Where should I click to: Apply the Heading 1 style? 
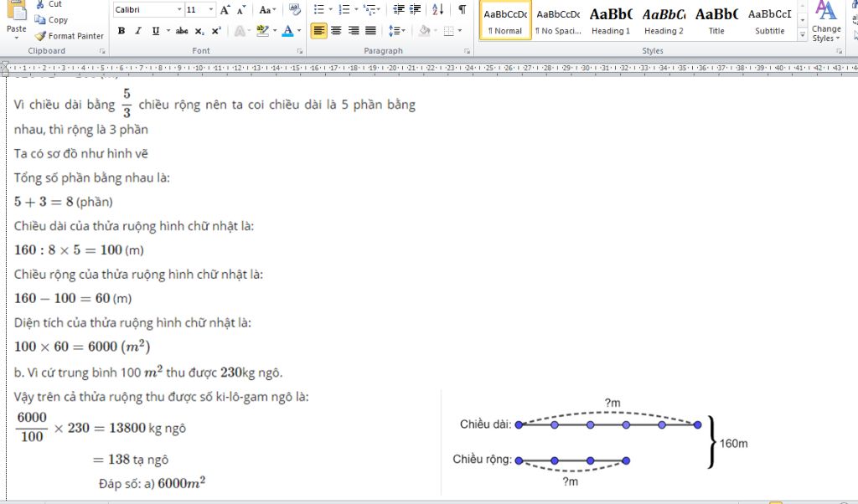click(611, 20)
